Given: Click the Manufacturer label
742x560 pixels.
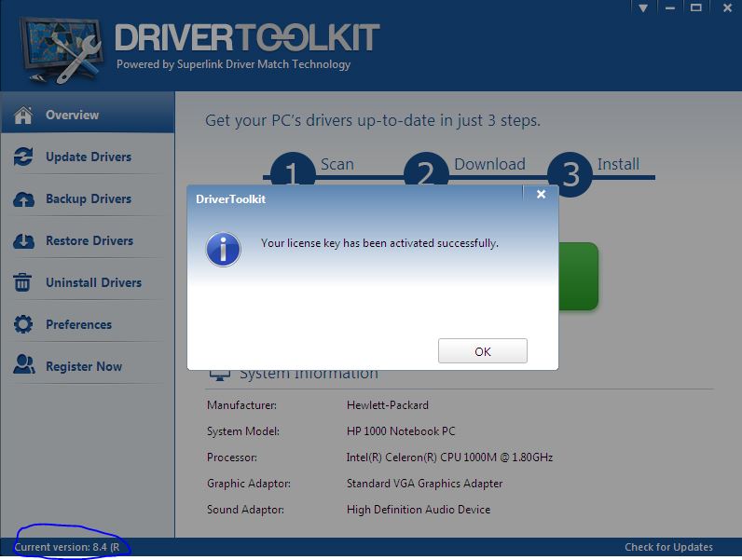Looking at the screenshot, I should [x=241, y=405].
